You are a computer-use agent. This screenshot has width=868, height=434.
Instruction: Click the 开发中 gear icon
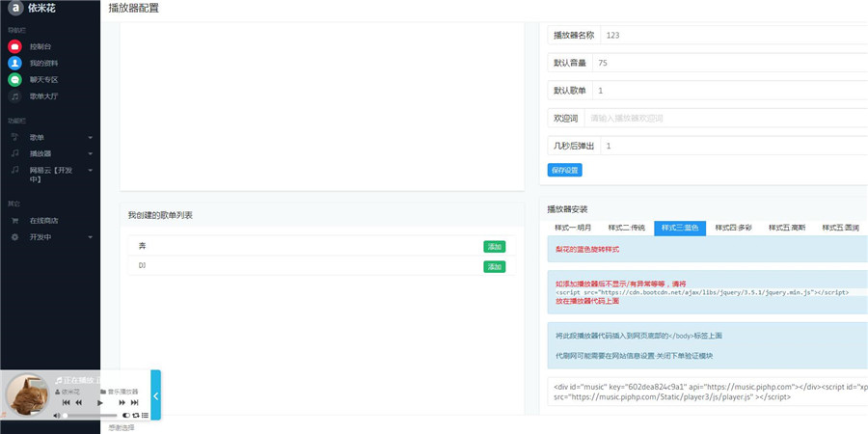(14, 237)
